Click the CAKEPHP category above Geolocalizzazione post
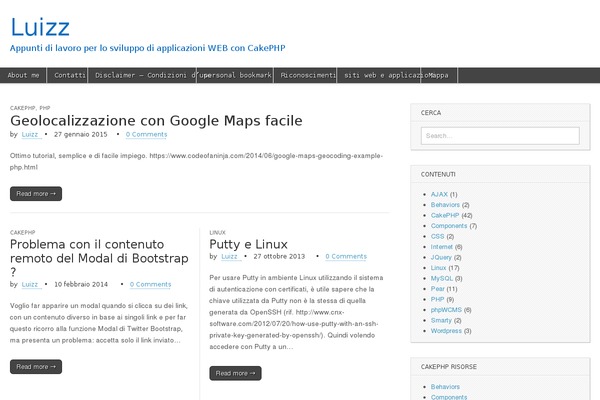 23,108
